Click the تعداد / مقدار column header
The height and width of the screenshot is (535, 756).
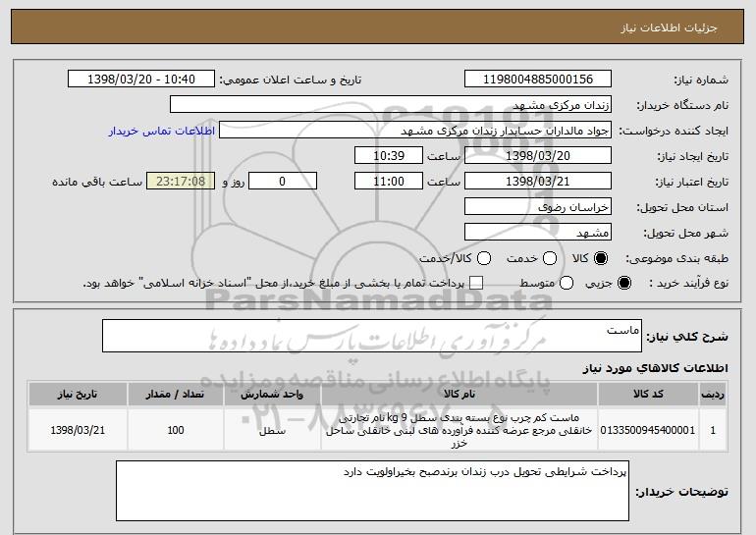click(x=176, y=395)
